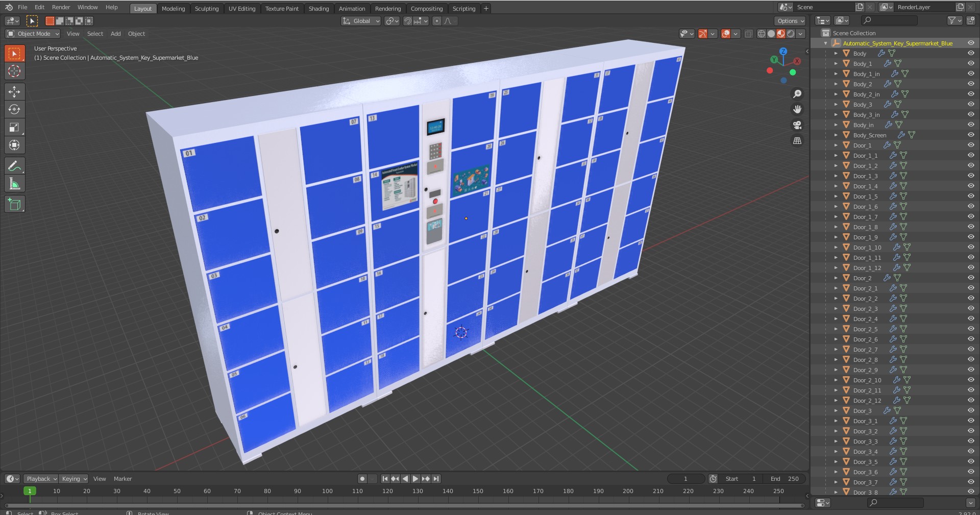Image resolution: width=980 pixels, height=515 pixels.
Task: Select the Measure tool
Action: pyautogui.click(x=14, y=184)
